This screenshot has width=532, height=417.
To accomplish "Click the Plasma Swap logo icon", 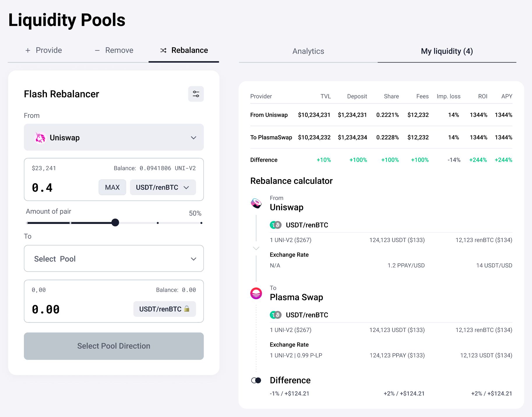I will click(x=256, y=293).
